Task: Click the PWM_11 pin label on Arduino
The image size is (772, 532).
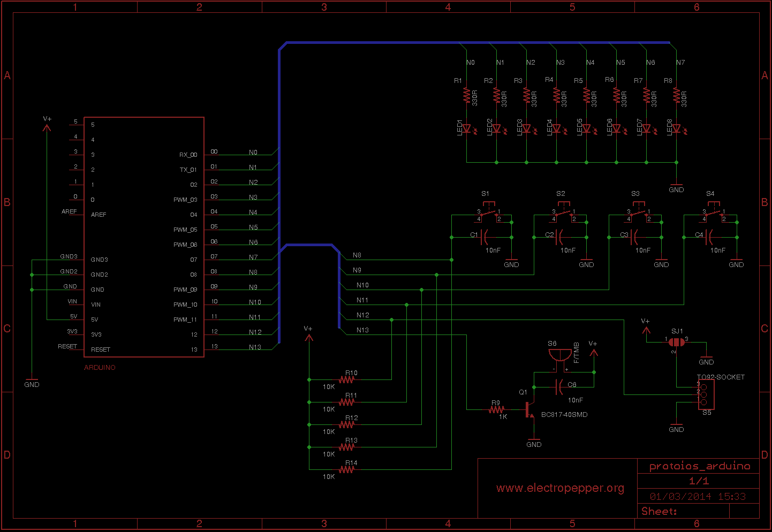Action: pyautogui.click(x=185, y=320)
